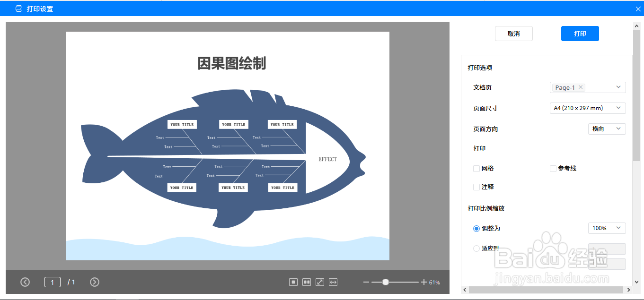
Task: Switch to single page view icon
Action: click(x=293, y=282)
